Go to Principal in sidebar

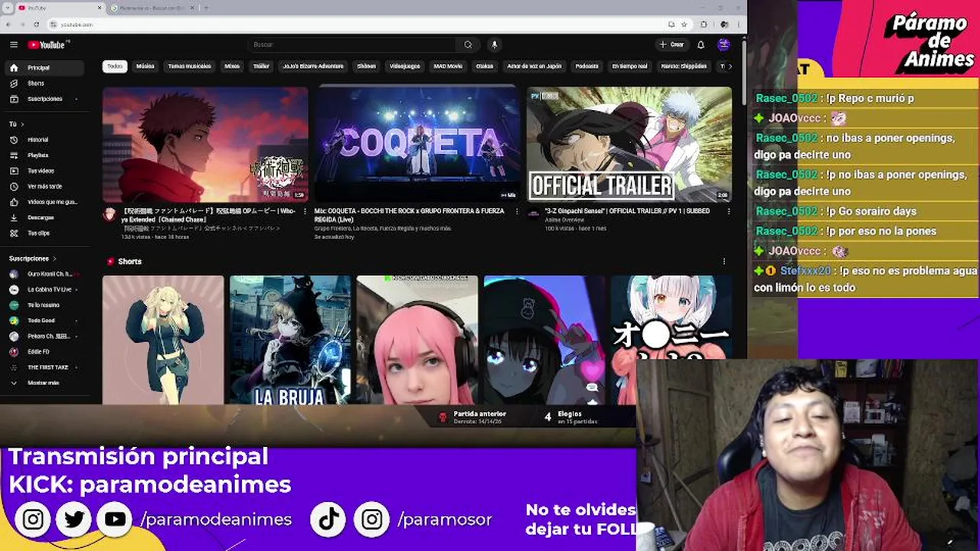pyautogui.click(x=43, y=67)
